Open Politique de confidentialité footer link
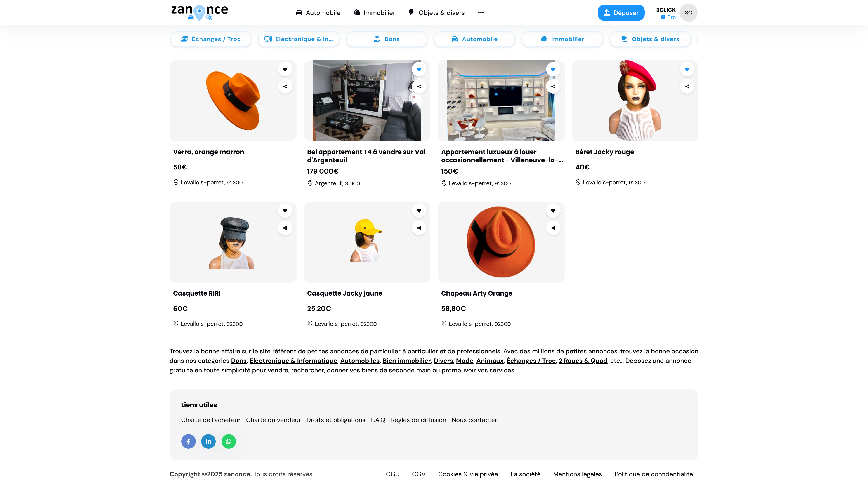 pyautogui.click(x=653, y=474)
